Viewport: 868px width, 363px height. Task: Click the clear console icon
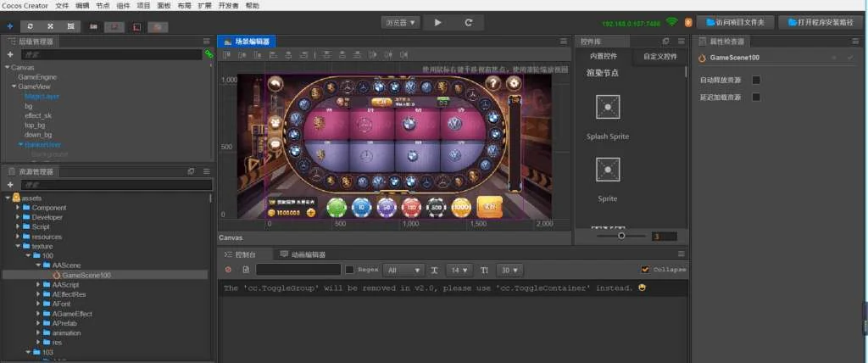pos(228,270)
